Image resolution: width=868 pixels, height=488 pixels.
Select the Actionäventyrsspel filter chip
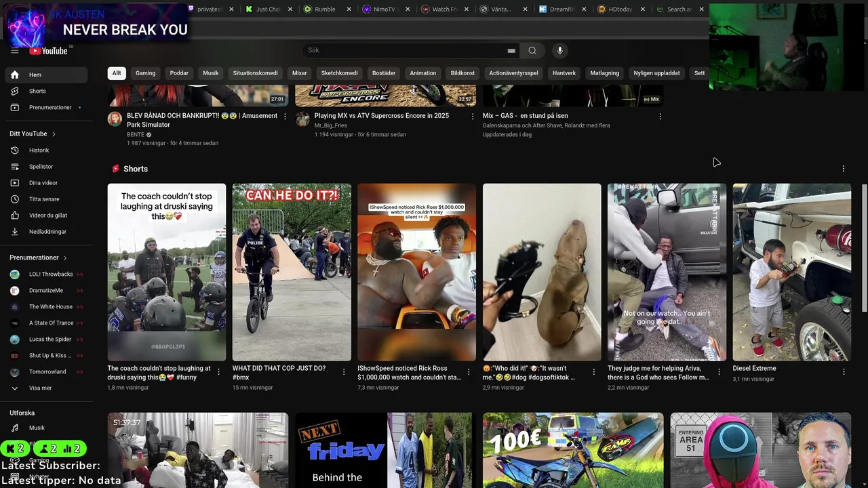[x=513, y=73]
